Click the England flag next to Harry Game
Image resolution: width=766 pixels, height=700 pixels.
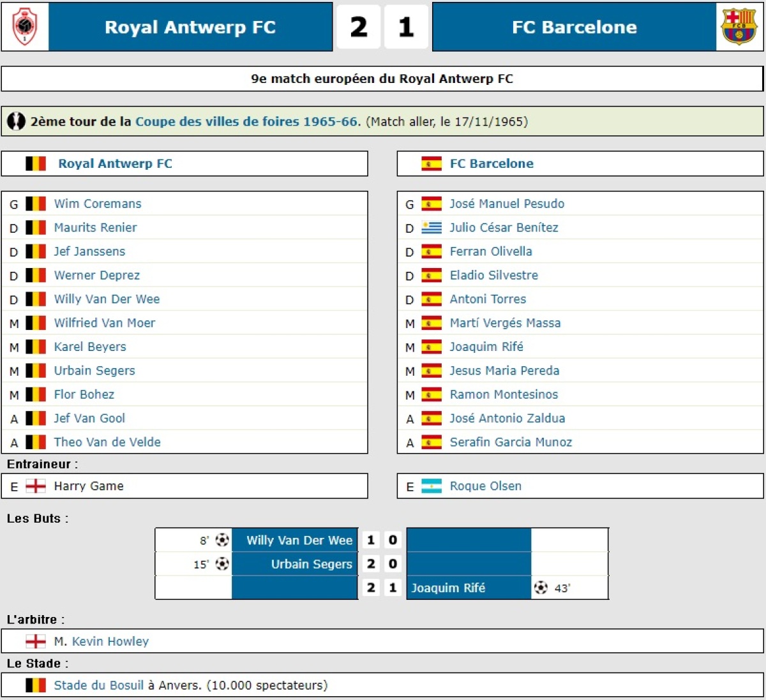pos(36,486)
